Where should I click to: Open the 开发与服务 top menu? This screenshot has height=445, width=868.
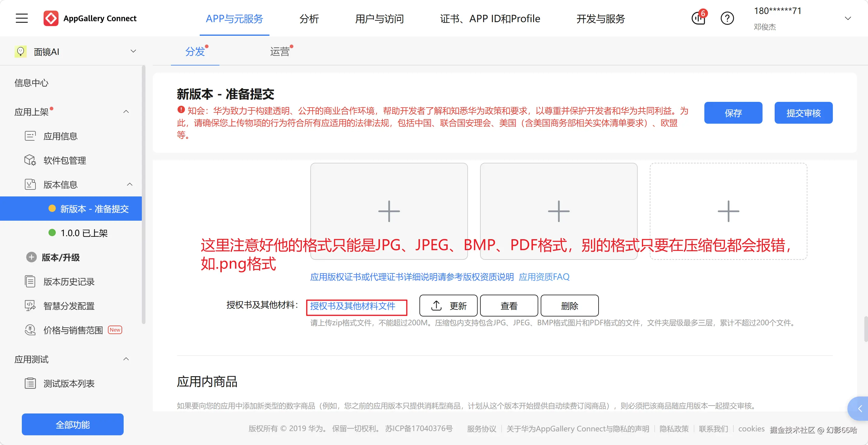600,19
